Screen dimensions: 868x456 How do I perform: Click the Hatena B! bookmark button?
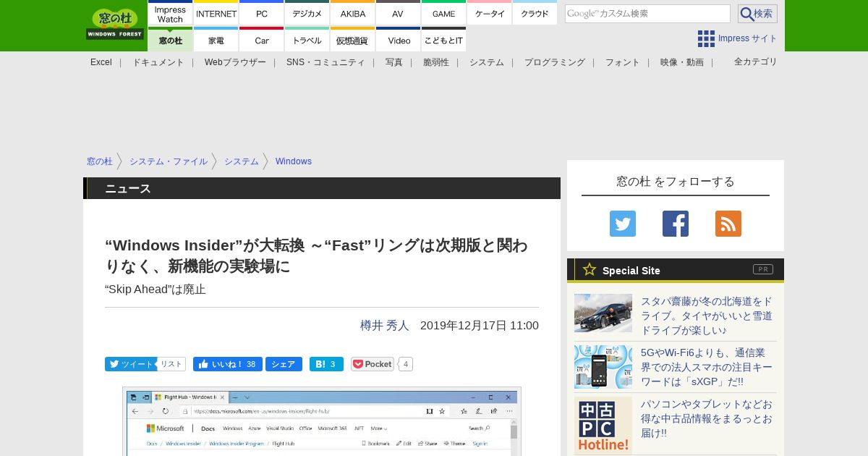(326, 364)
